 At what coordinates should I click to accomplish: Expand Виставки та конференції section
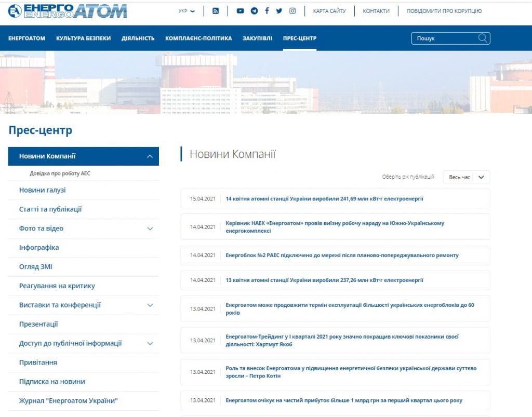[150, 305]
